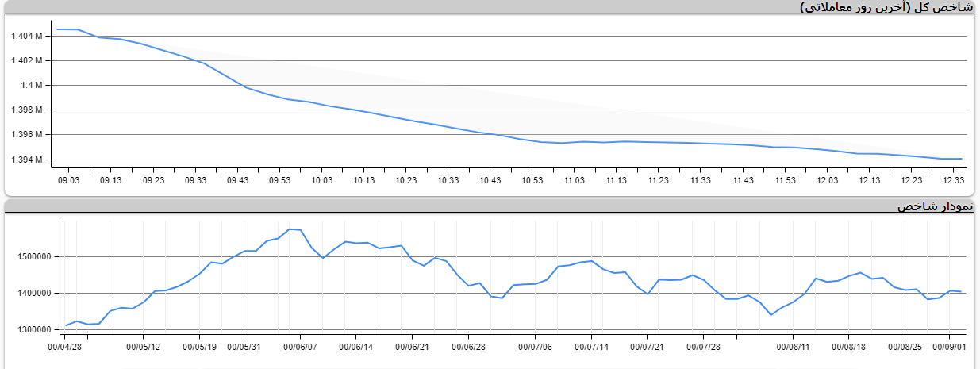Click the 00/09/01 date label
980x369 pixels.
(950, 347)
